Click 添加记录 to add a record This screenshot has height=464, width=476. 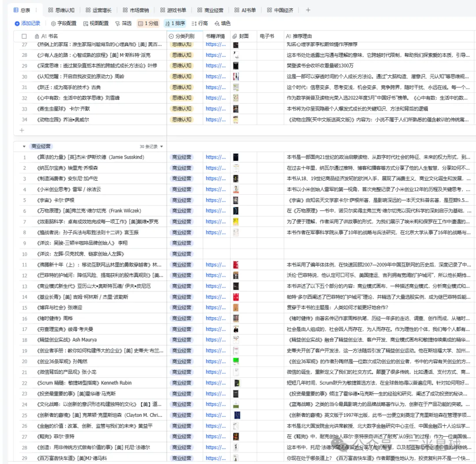pos(27,23)
